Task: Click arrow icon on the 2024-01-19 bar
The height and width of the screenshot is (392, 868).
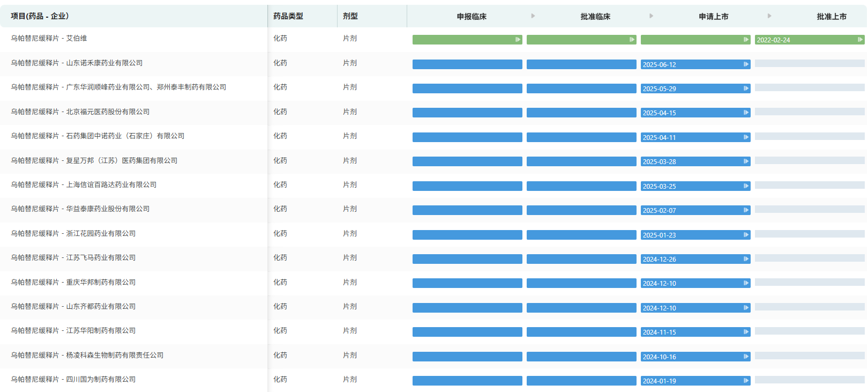Action: click(x=746, y=381)
